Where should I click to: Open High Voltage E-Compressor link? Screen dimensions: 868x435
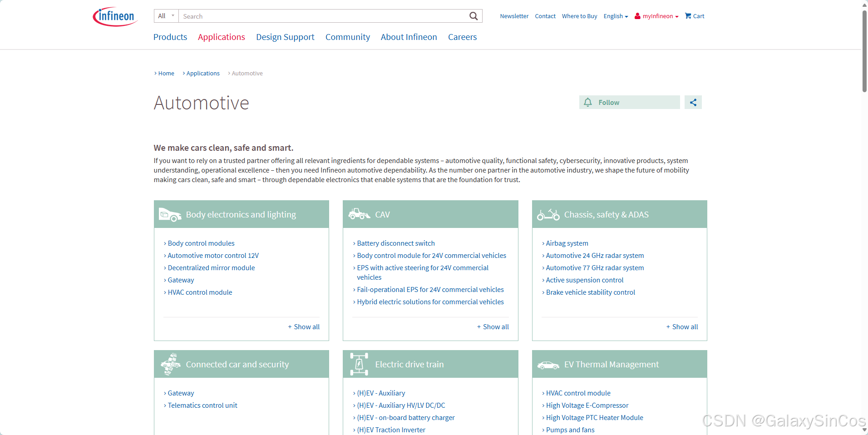[587, 405]
